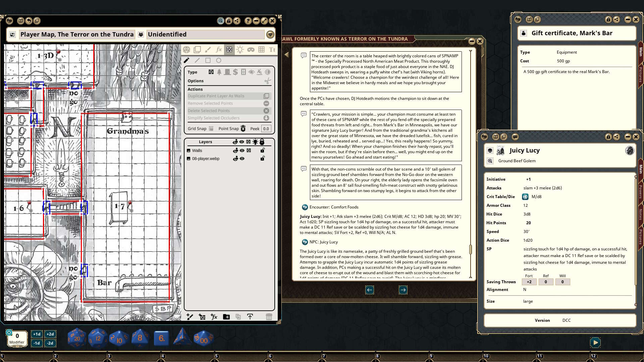
Task: Select the lighting (bulb) tool
Action: [x=240, y=50]
